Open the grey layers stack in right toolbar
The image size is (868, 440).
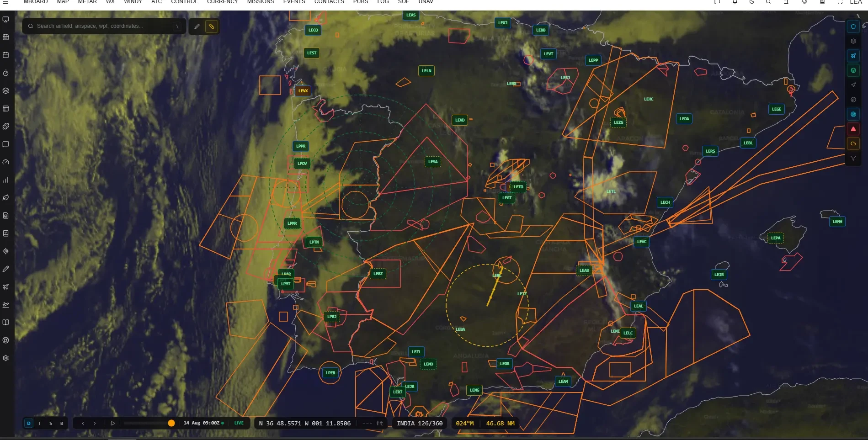coord(853,41)
